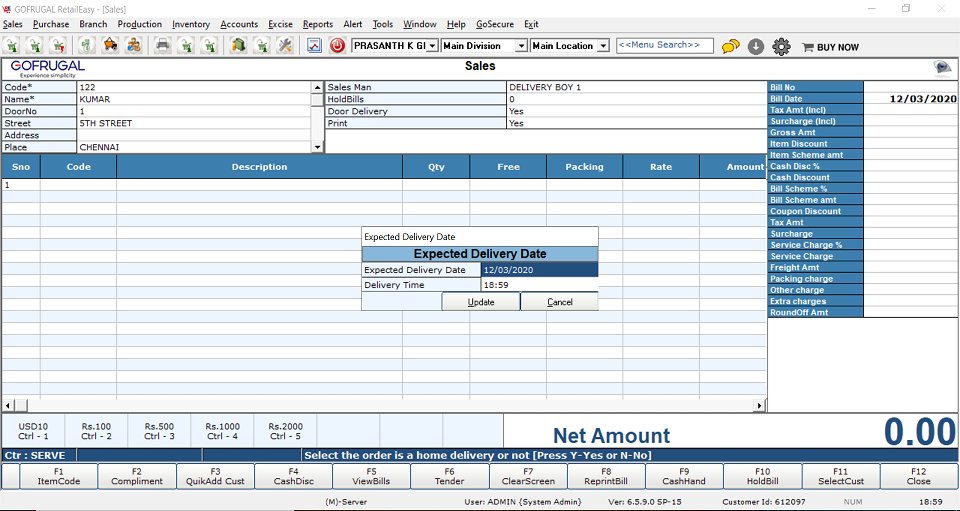Expand the PRASANTH K GI user dropdown
The image size is (960, 511).
432,46
